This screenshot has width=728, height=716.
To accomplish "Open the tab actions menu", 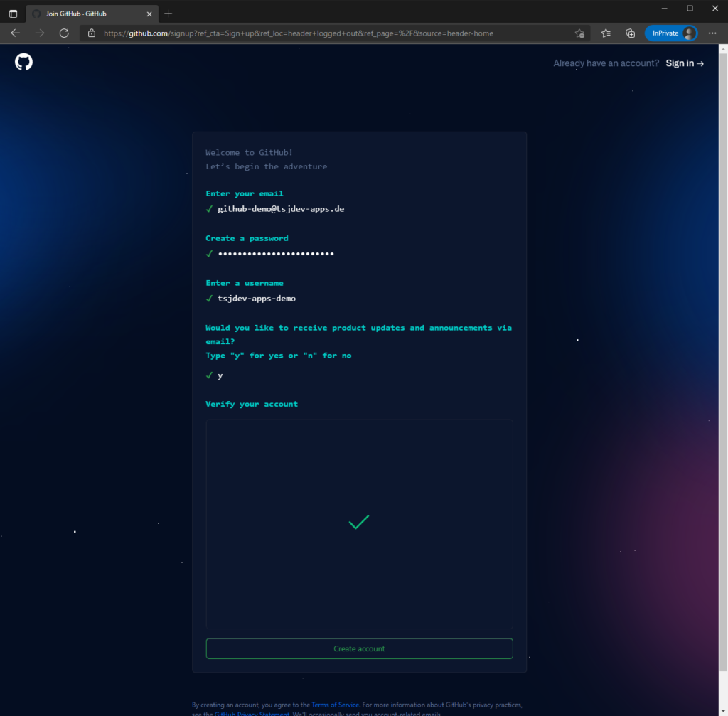I will [x=13, y=14].
